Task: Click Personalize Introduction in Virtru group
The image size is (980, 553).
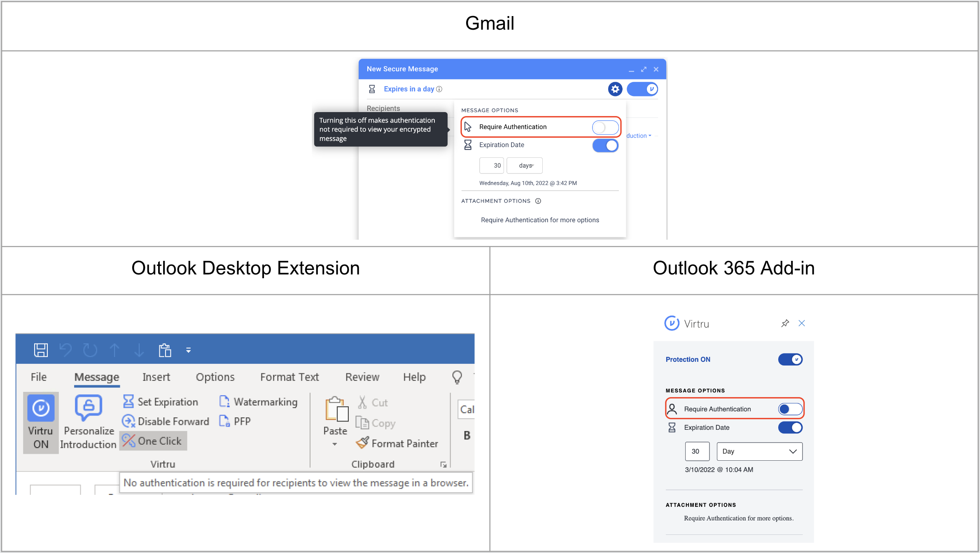Action: 88,422
